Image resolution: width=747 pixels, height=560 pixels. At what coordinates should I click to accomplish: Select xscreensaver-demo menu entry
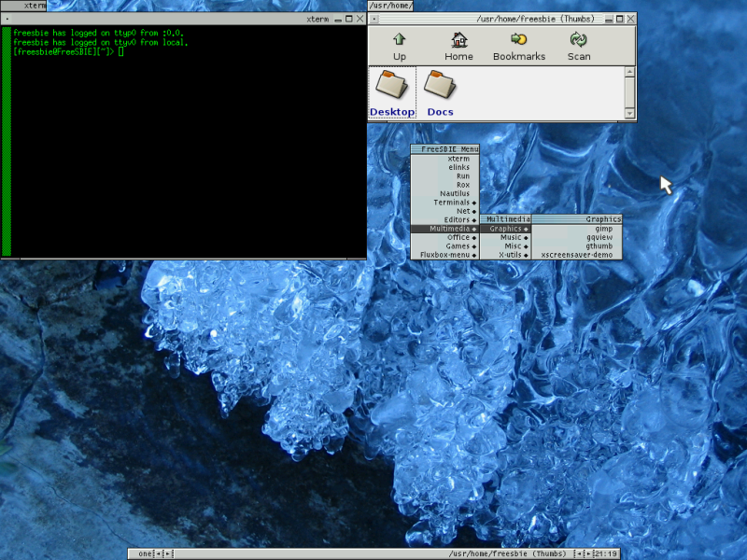[577, 255]
